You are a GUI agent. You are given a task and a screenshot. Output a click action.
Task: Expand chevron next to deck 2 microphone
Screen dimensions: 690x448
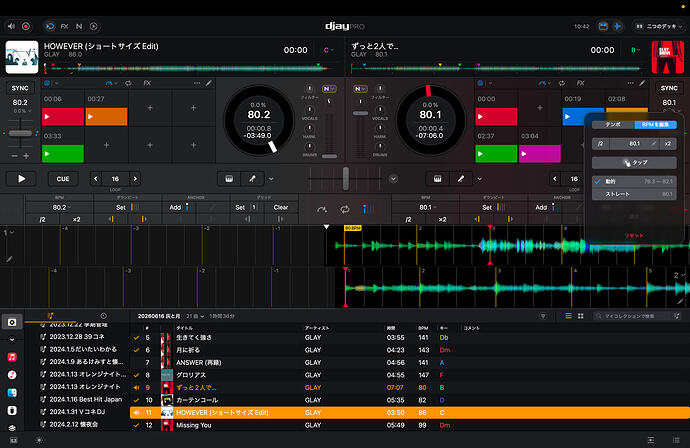pyautogui.click(x=480, y=179)
